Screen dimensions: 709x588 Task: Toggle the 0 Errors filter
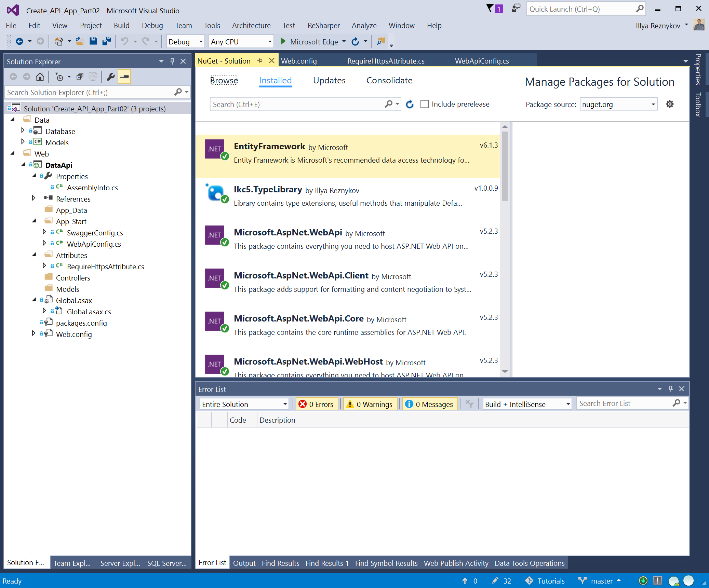coord(317,404)
